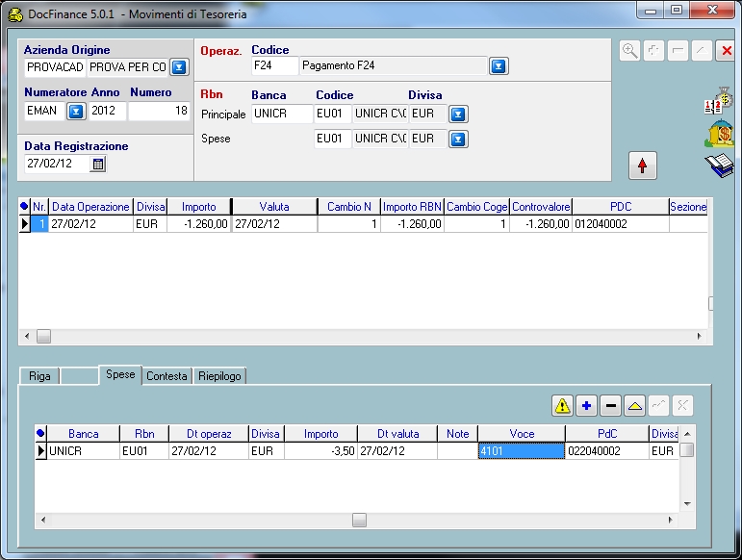Open the Pagamento F24 operation dropdown
The image size is (742, 560).
pos(498,65)
